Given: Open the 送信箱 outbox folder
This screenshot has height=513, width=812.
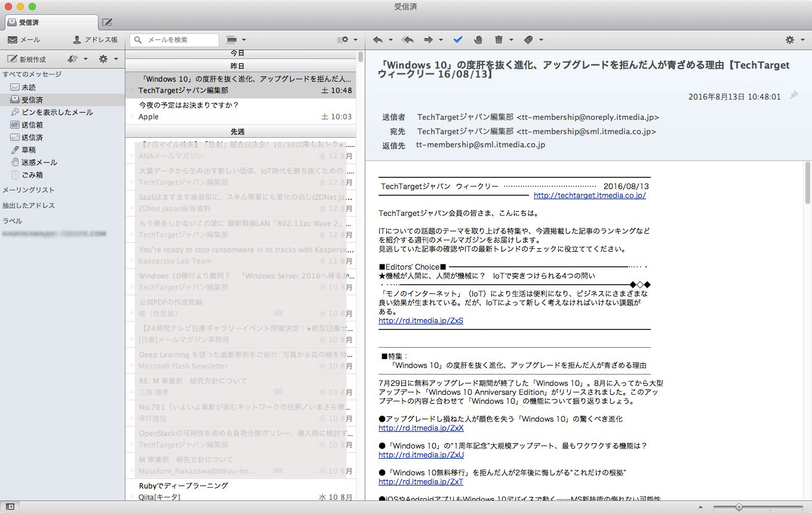Looking at the screenshot, I should tap(63, 125).
